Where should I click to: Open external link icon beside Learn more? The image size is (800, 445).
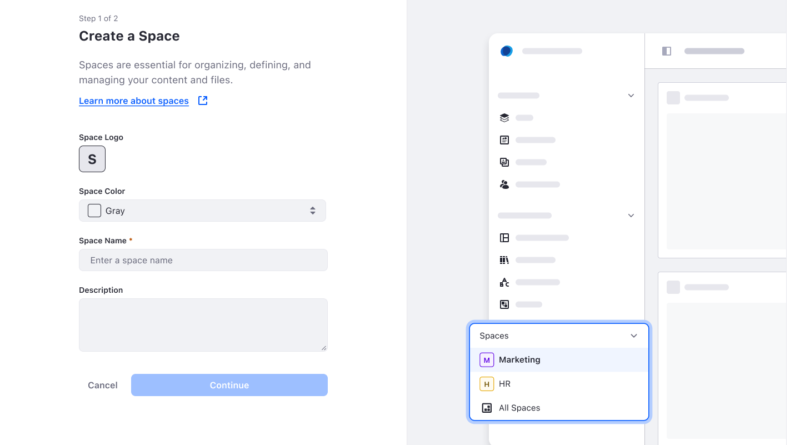pos(203,101)
